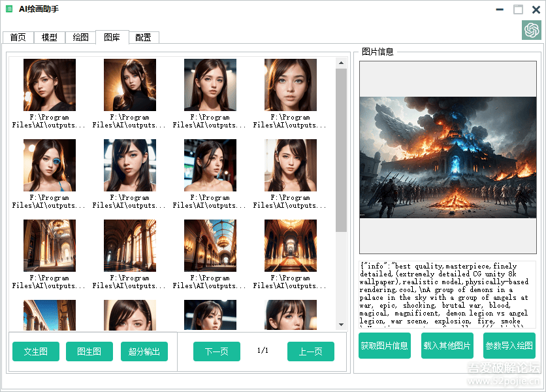Select hall thumbnail with blue glass ceiling
546x392 pixels.
(x=210, y=246)
